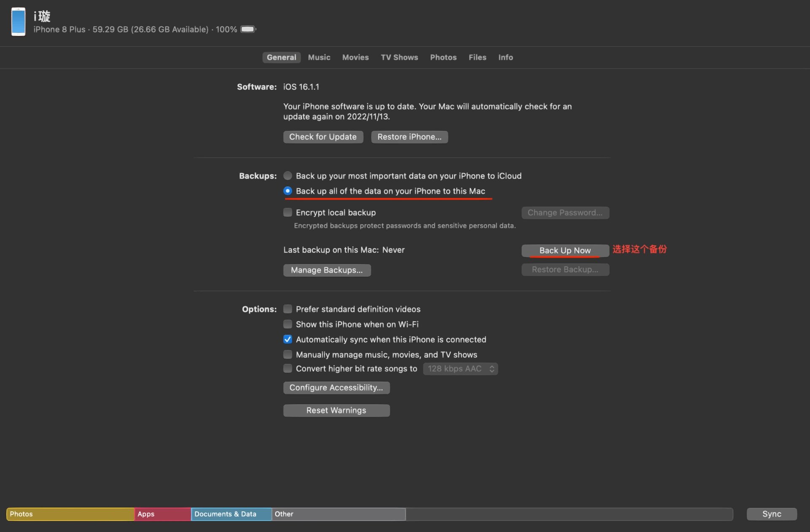Screen dimensions: 810x532
Task: Click the iOS 16.1.1 version text
Action: pyautogui.click(x=301, y=87)
